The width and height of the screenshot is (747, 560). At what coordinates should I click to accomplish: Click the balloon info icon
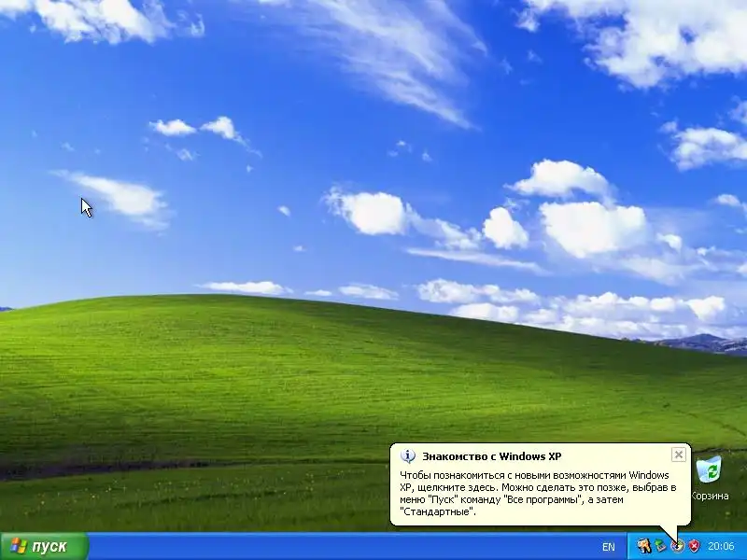408,456
